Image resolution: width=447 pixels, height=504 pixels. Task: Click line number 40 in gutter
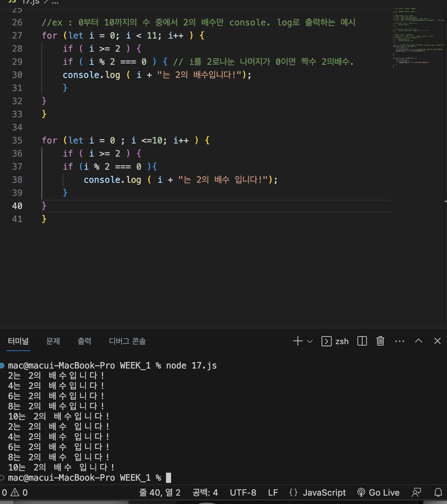point(17,206)
